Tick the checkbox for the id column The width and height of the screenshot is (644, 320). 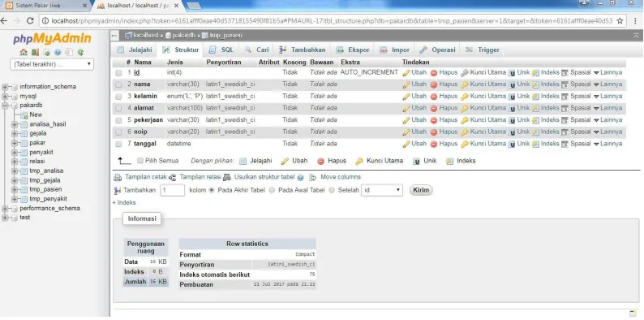[x=118, y=73]
